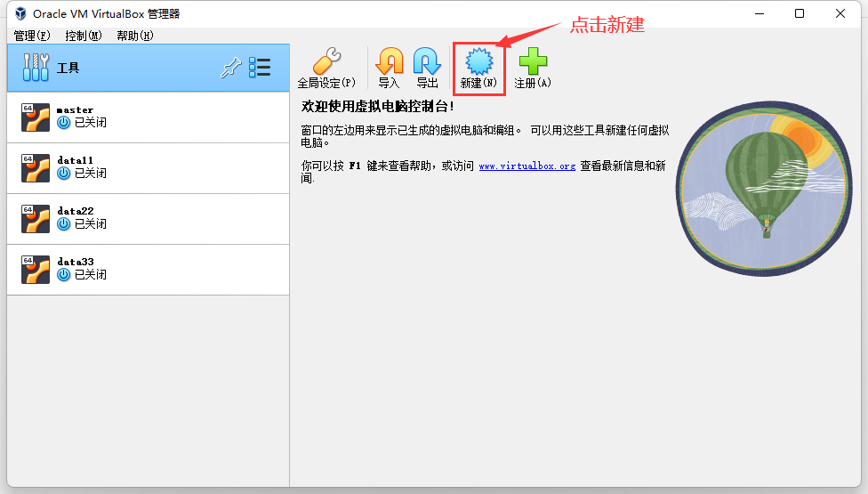Open the 管理(F) menu
This screenshot has height=494, width=868.
click(x=32, y=36)
